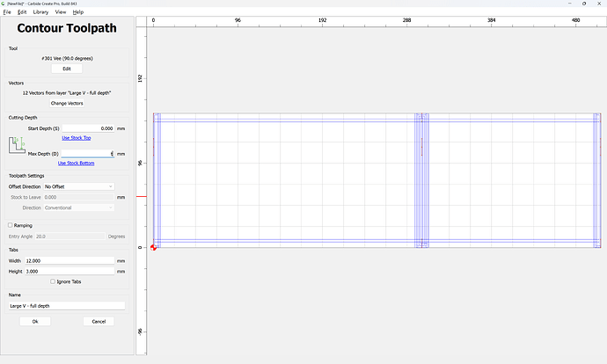Click the 12 Vectors from layer text
The width and height of the screenshot is (607, 364).
point(67,93)
